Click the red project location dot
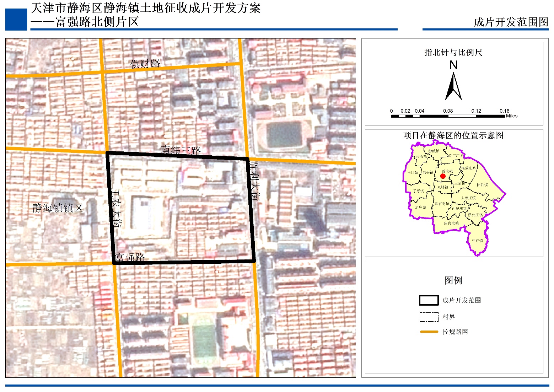The height and width of the screenshot is (392, 554). pyautogui.click(x=443, y=176)
